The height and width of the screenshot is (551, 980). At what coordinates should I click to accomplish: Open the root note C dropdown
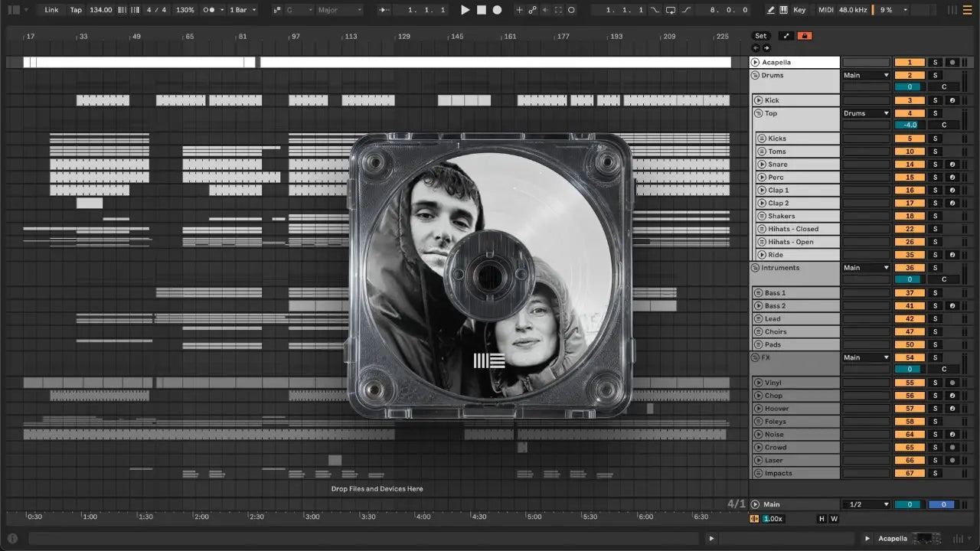(299, 10)
